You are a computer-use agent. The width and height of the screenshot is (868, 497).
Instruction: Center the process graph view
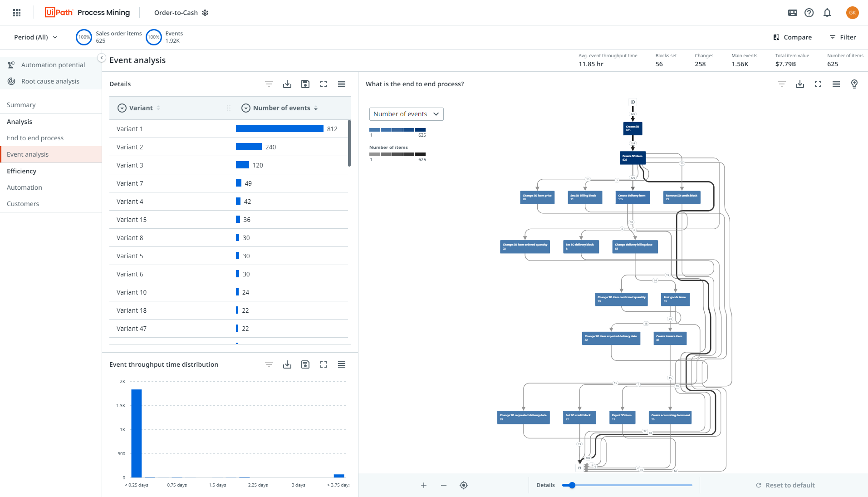[x=463, y=485]
